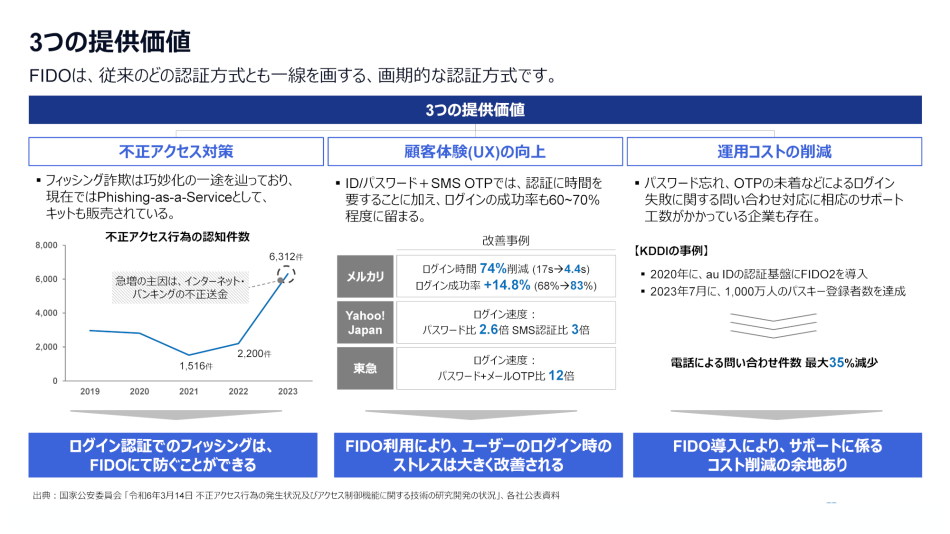950x534 pixels.
Task: Select the 不正アクセス対策 header box
Action: pyautogui.click(x=176, y=152)
